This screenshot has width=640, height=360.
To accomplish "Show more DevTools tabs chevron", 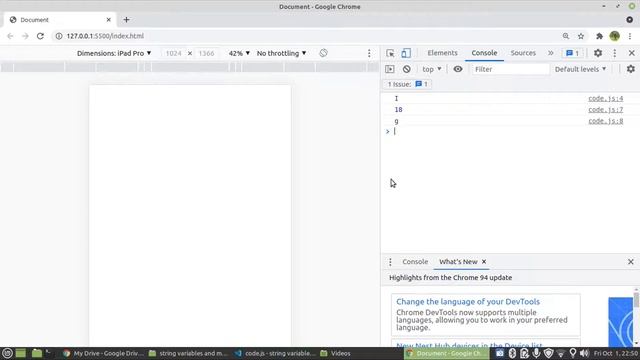I will [x=551, y=53].
